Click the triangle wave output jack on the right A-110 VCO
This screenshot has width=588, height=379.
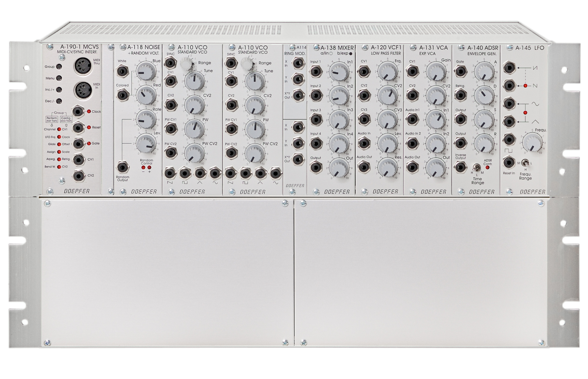point(260,173)
